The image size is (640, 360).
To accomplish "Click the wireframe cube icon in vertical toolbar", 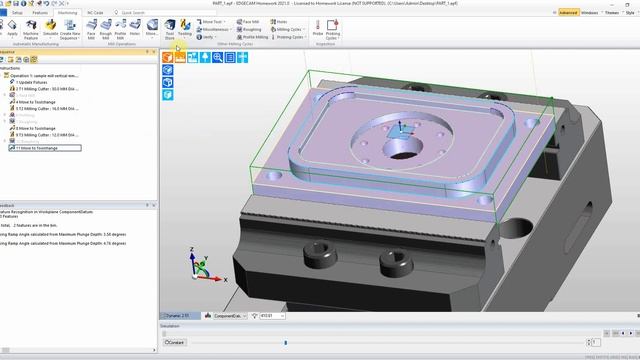I will pos(168,82).
